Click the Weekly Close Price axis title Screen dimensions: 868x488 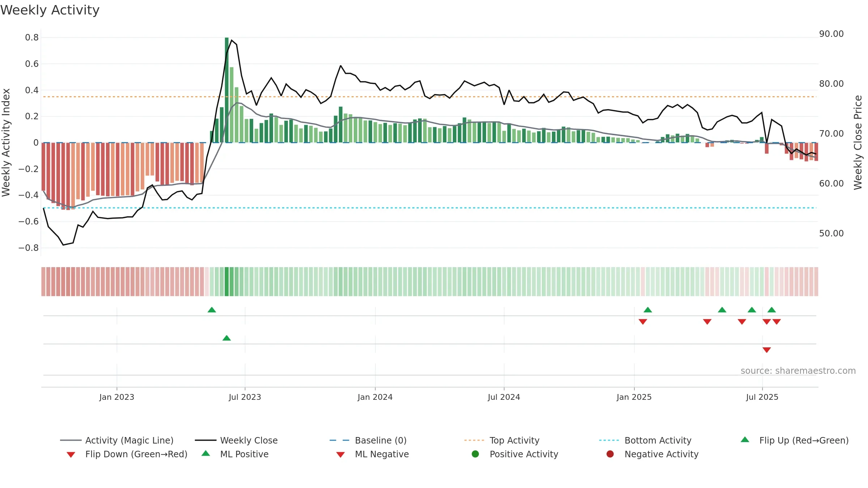858,142
